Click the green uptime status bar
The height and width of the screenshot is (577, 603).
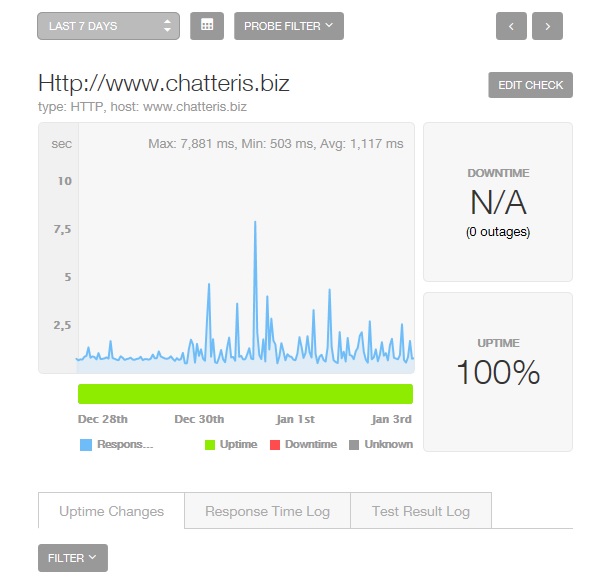245,394
